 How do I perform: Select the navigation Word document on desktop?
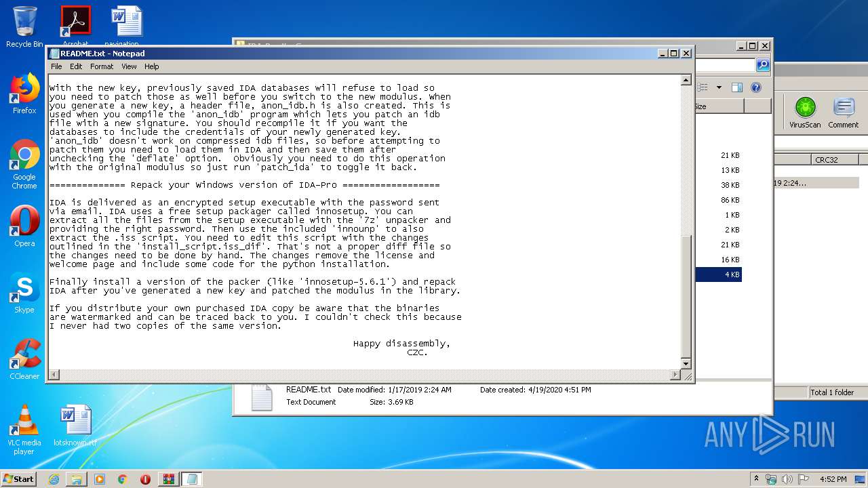(x=126, y=27)
